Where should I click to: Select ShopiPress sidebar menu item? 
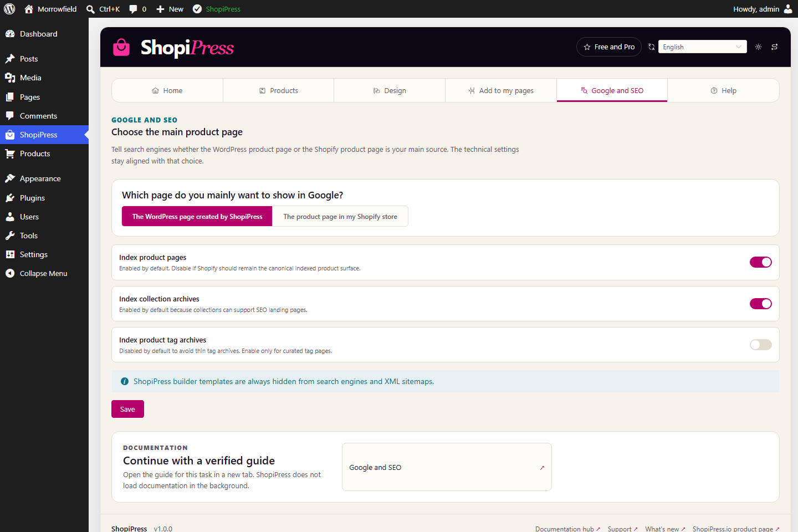(44, 135)
